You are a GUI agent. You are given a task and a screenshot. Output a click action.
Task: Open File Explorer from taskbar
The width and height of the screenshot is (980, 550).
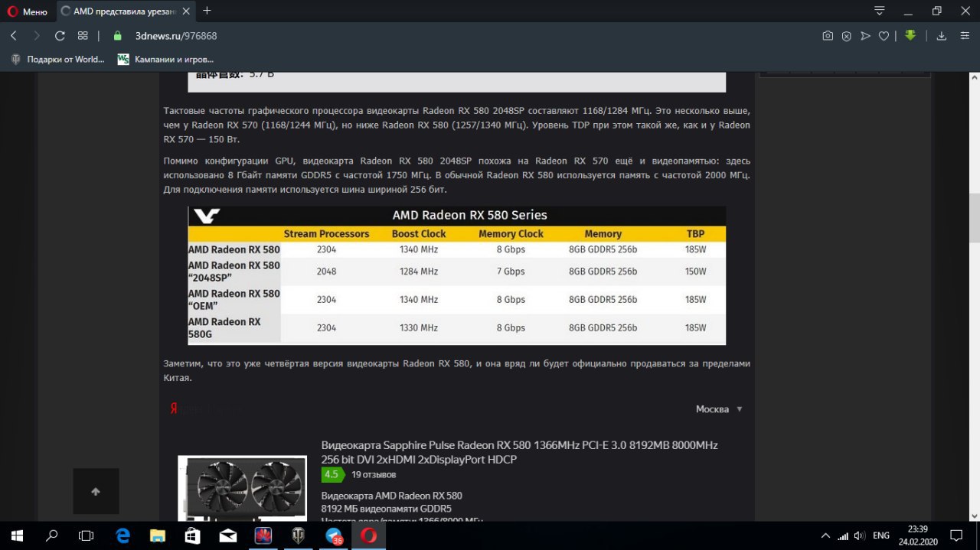click(157, 535)
